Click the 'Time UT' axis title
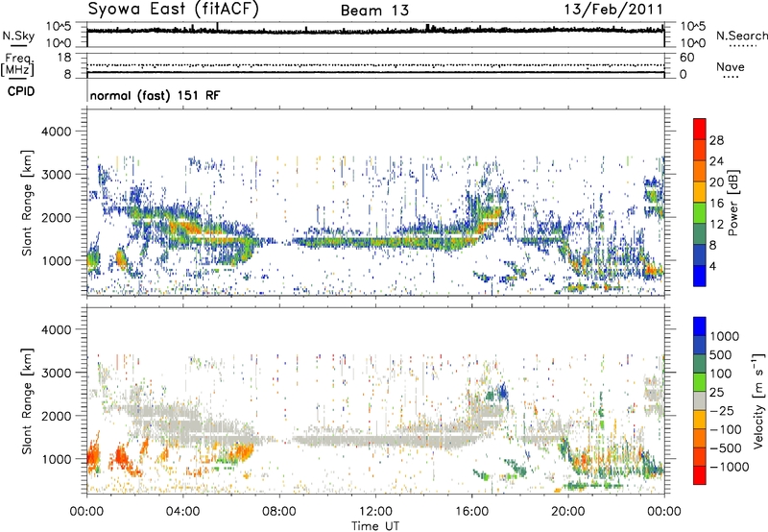Image resolution: width=768 pixels, height=532 pixels. [x=375, y=526]
